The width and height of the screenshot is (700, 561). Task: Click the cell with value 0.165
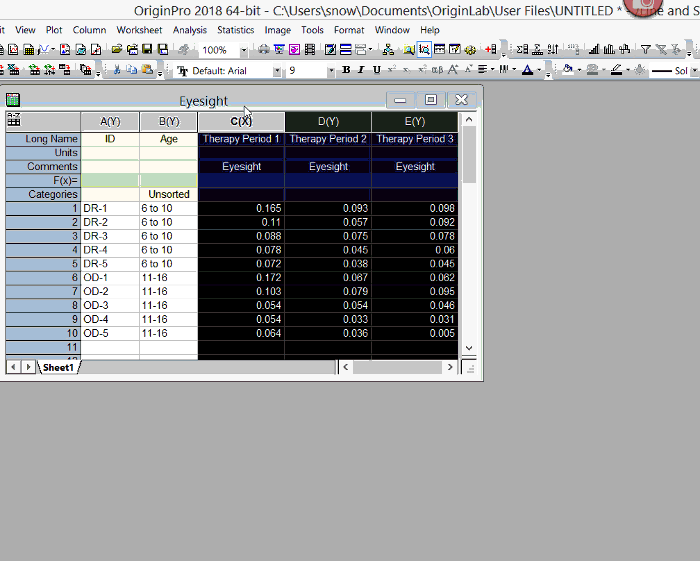(x=241, y=208)
